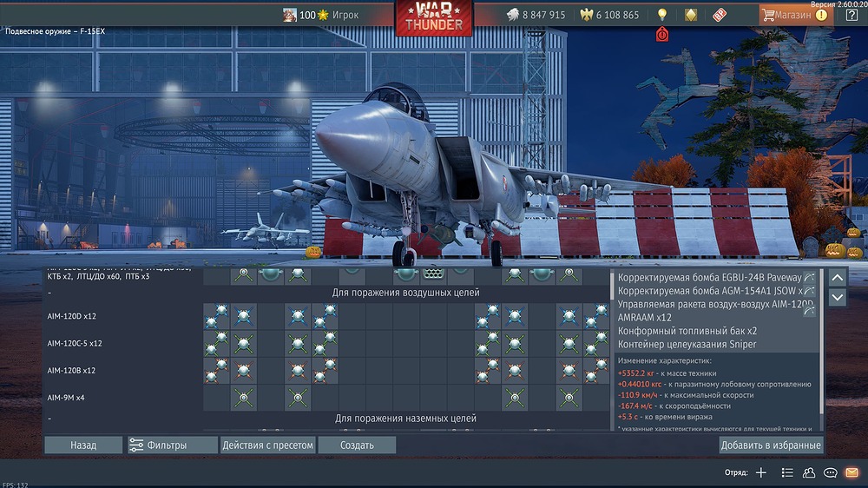Screen dimensions: 868x488
Task: Open the contacts icon in bottom bar
Action: (x=809, y=472)
